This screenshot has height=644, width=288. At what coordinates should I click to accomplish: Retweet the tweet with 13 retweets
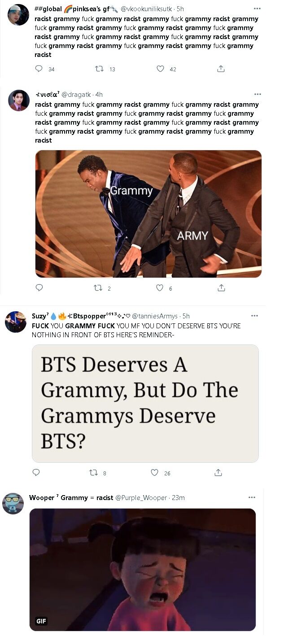pos(99,69)
